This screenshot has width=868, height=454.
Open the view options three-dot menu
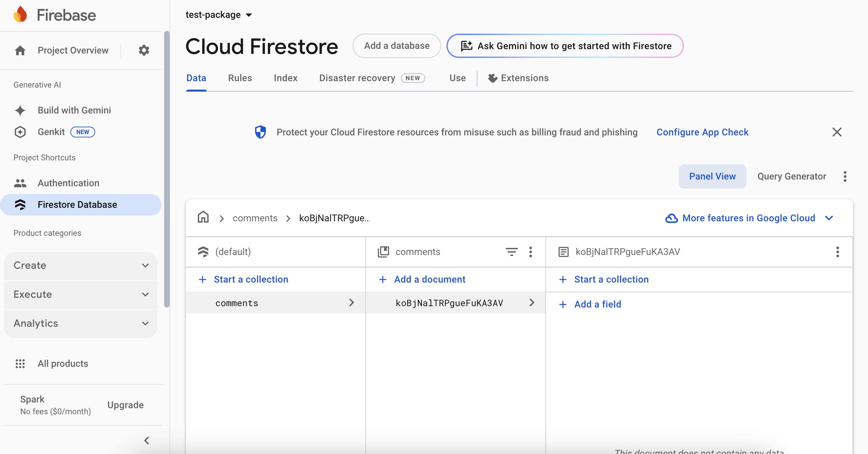(845, 176)
